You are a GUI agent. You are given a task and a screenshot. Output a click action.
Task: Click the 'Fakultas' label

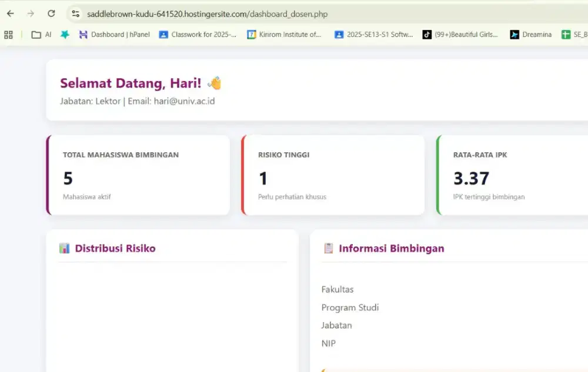[338, 289]
